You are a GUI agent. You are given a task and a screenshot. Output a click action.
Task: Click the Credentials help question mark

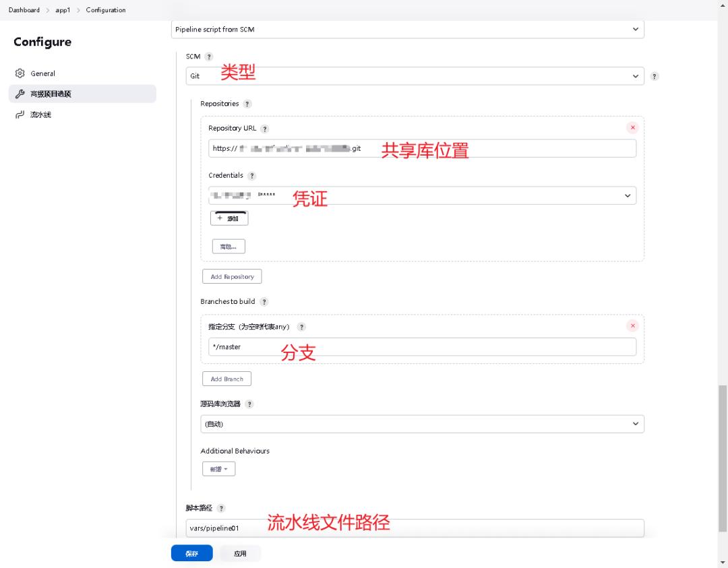point(251,175)
